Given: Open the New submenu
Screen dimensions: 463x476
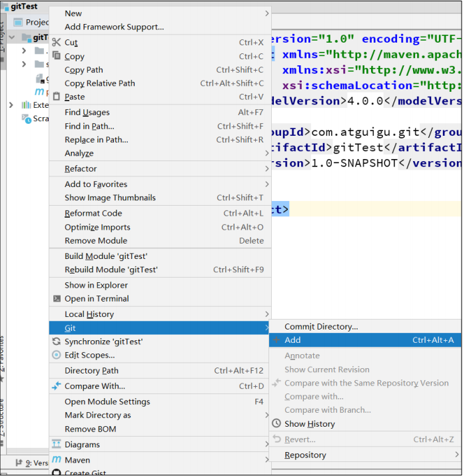Looking at the screenshot, I should coord(160,13).
